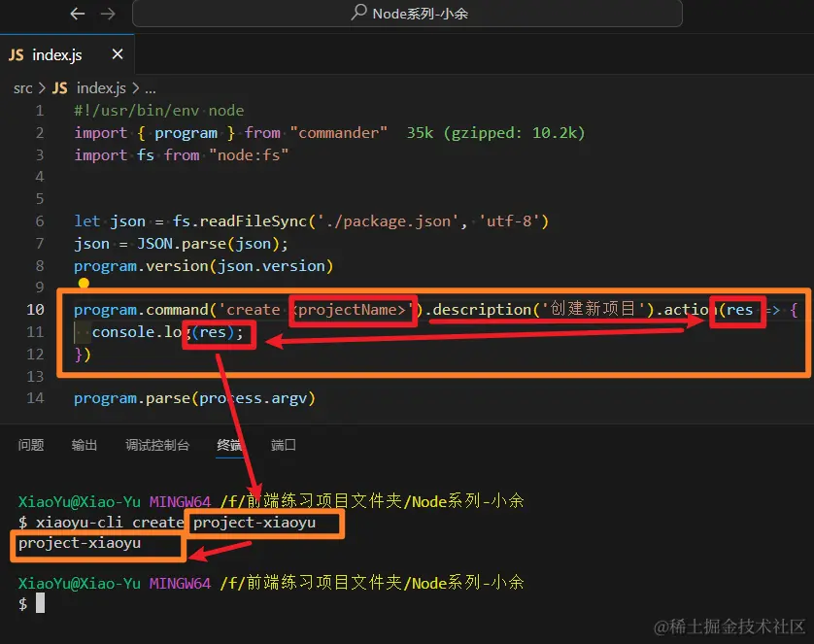Click the src breadcrumb segment
Image resolution: width=814 pixels, height=644 pixels.
click(23, 88)
